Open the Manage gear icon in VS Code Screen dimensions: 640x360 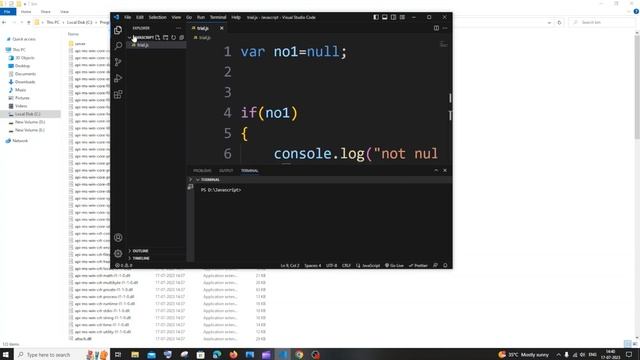click(x=118, y=253)
